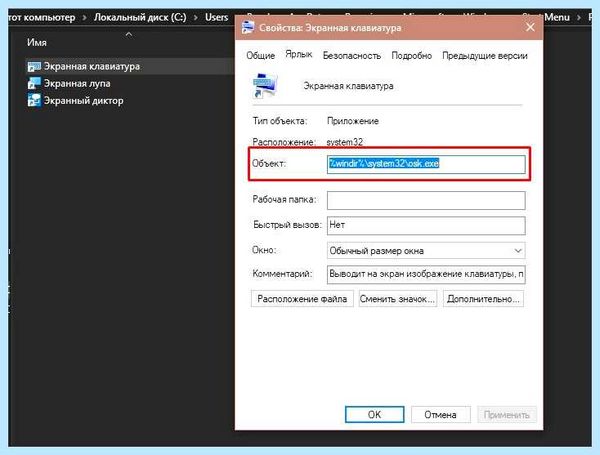This screenshot has width=600, height=455.
Task: Click the Рабочая папка input field
Action: (x=426, y=201)
